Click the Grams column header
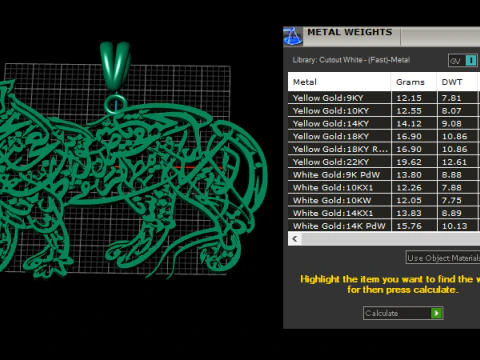 coord(414,82)
